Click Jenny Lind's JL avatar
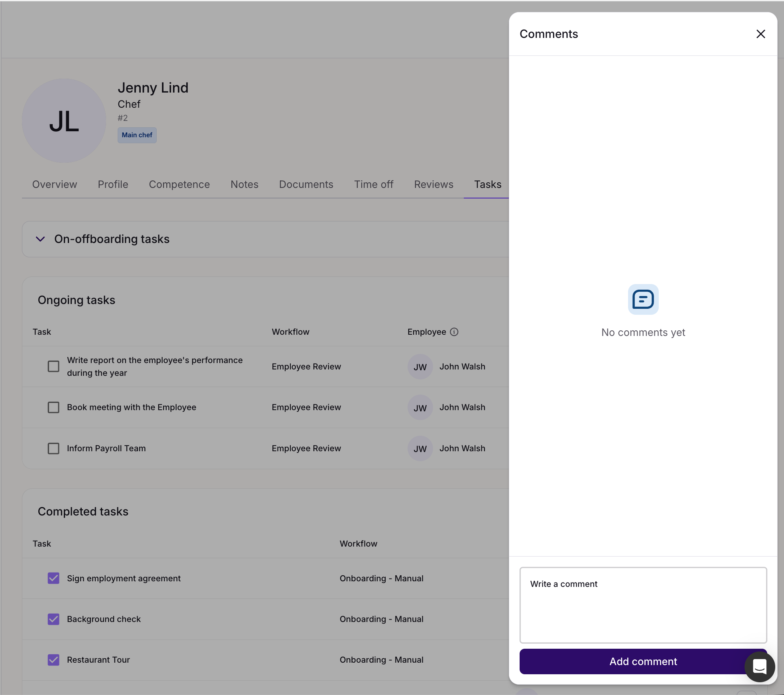The height and width of the screenshot is (695, 784). click(64, 120)
